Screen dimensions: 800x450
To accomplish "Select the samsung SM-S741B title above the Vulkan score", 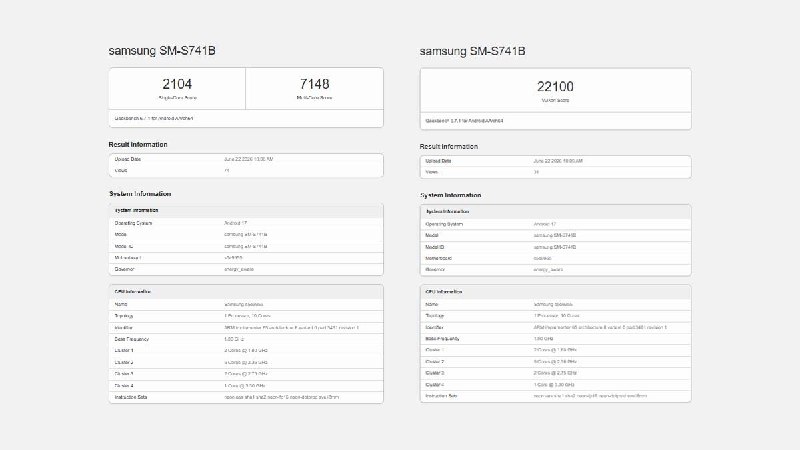I will point(472,51).
